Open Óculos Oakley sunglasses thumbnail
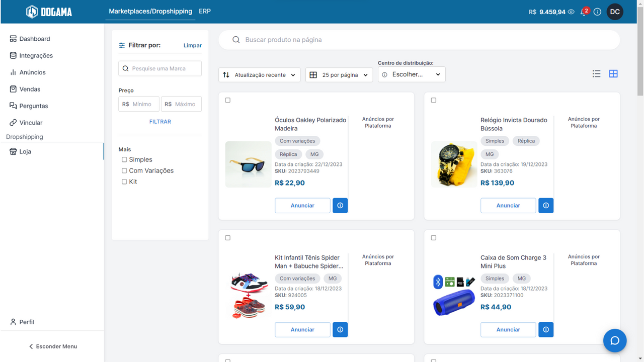The height and width of the screenshot is (362, 644). 249,164
